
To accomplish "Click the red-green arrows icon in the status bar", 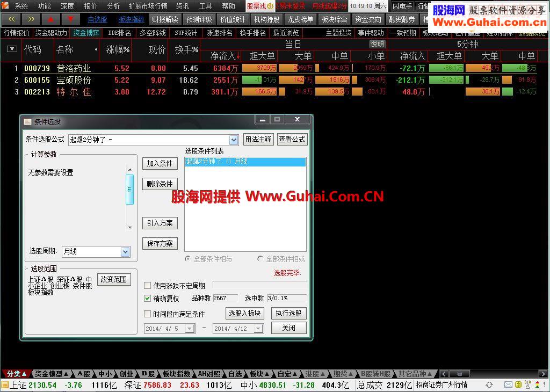I will [537, 385].
